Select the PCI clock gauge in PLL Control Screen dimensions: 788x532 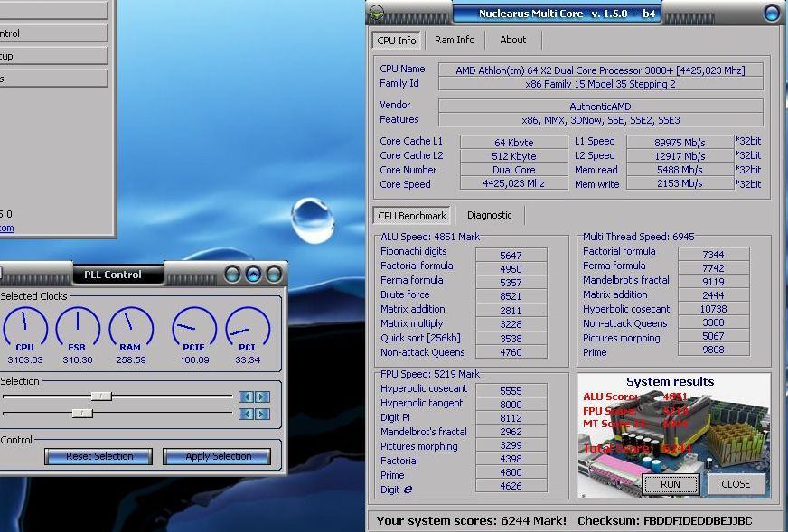[x=248, y=329]
